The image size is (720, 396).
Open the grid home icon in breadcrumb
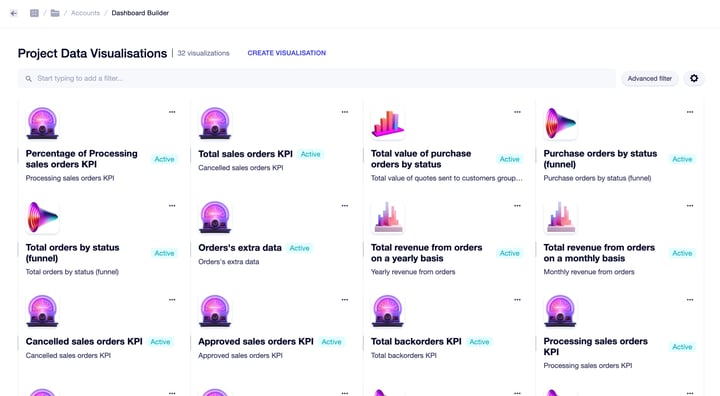click(34, 13)
